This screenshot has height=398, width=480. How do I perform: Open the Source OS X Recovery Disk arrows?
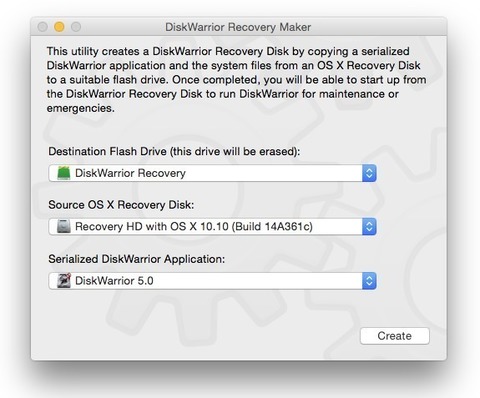coord(369,227)
